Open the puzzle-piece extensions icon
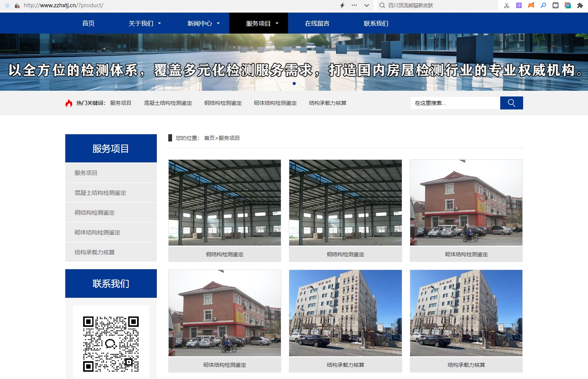 (x=580, y=5)
